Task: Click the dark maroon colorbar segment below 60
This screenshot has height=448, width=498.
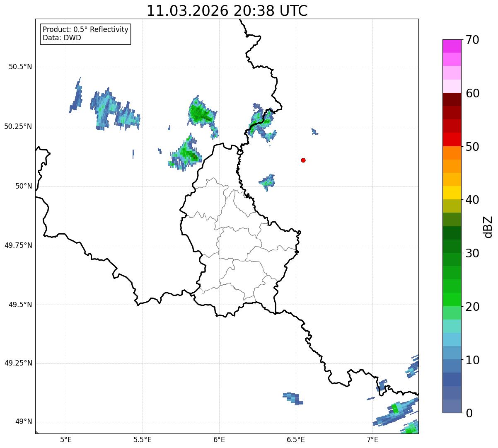Action: (452, 99)
